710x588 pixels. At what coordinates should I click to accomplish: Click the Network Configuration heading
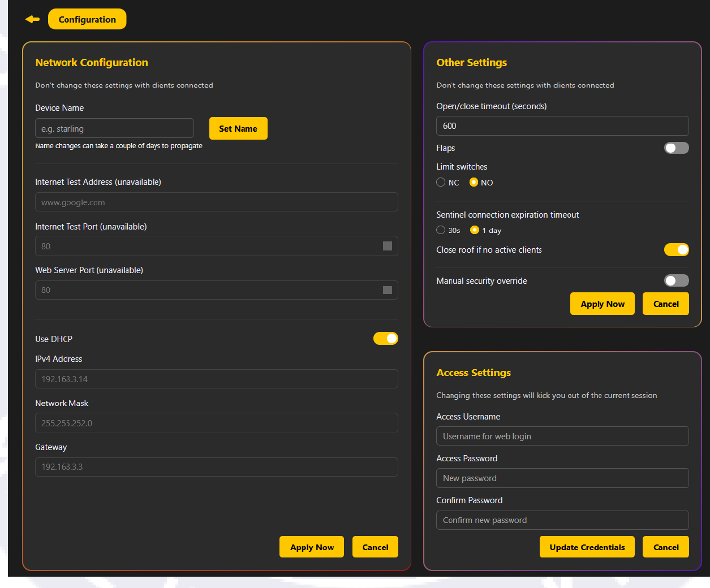[92, 62]
